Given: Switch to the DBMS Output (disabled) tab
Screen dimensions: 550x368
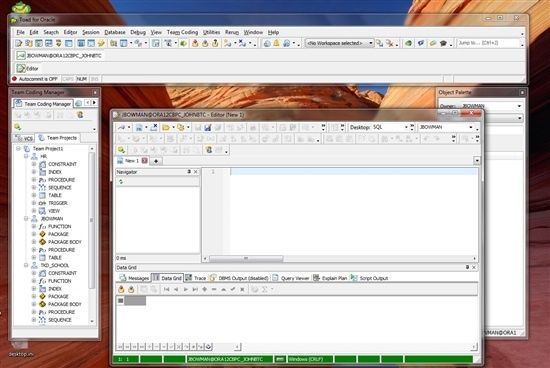Looking at the screenshot, I should (x=239, y=278).
